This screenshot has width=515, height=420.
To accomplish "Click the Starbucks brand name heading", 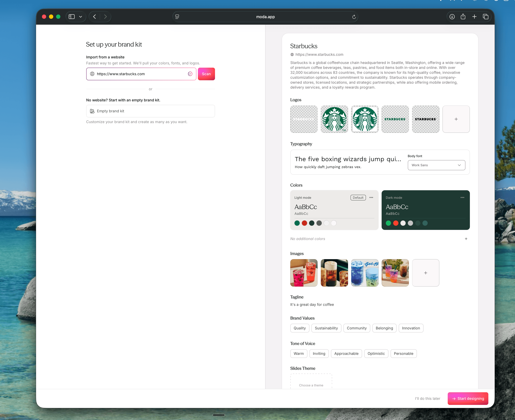I will 304,46.
